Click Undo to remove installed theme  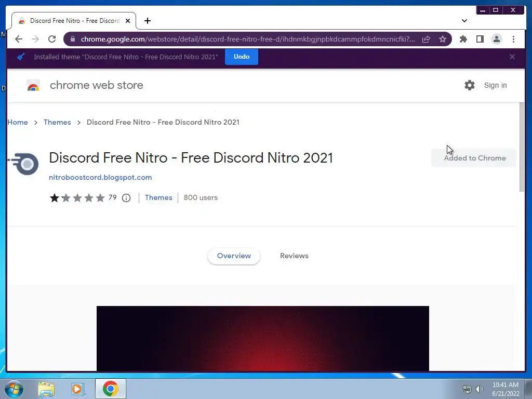[x=241, y=57]
